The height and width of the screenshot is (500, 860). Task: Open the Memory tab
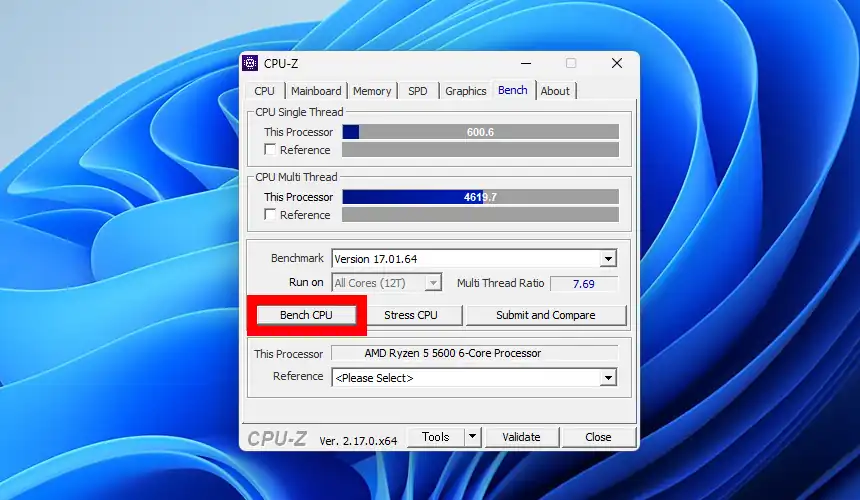pyautogui.click(x=372, y=91)
